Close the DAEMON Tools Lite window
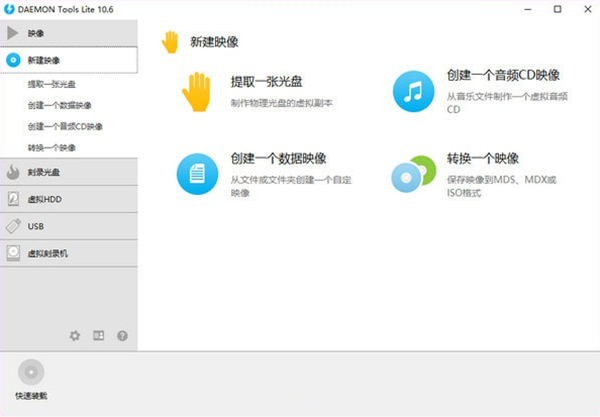 point(588,9)
